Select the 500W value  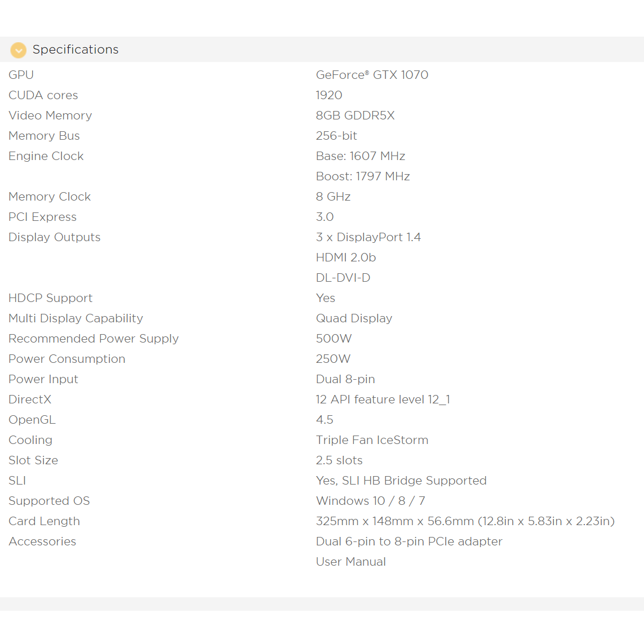(x=334, y=339)
